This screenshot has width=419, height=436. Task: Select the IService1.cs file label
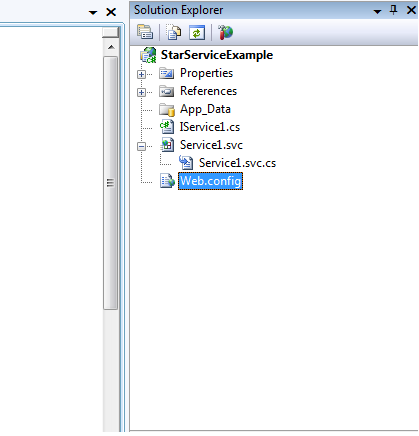tap(210, 127)
